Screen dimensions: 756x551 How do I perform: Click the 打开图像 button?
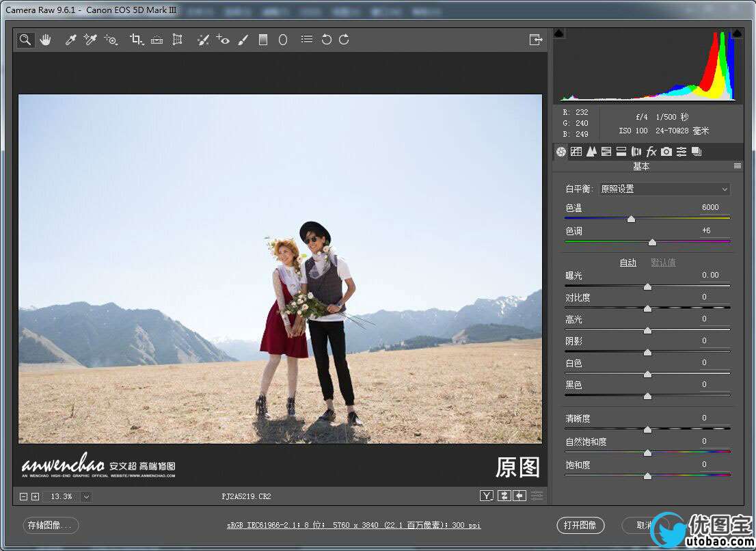click(580, 525)
